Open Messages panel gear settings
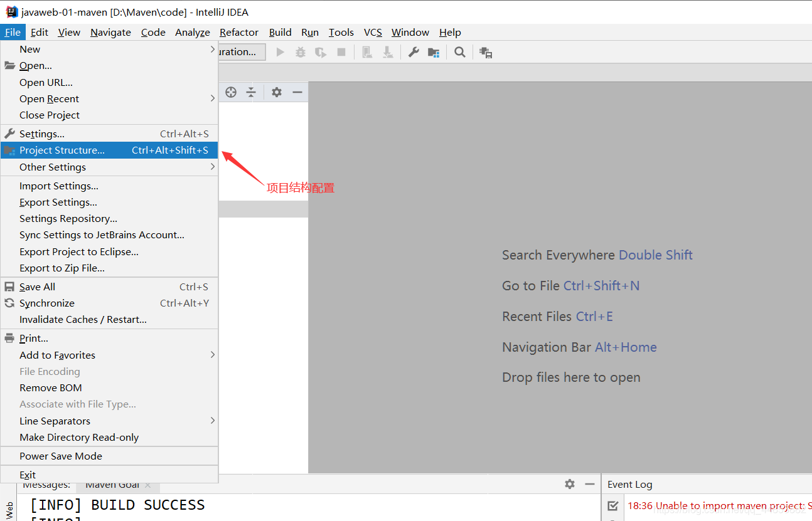The image size is (812, 521). click(570, 484)
